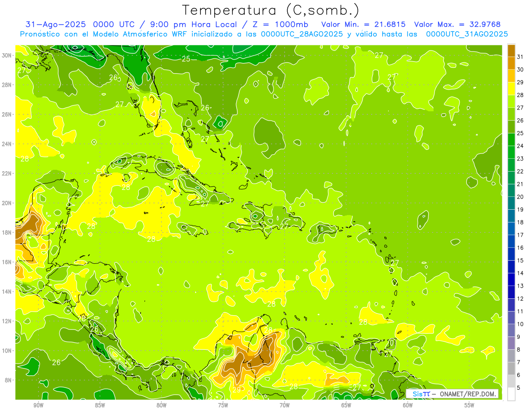
Task: Click the legend value '22'
Action: (520, 172)
